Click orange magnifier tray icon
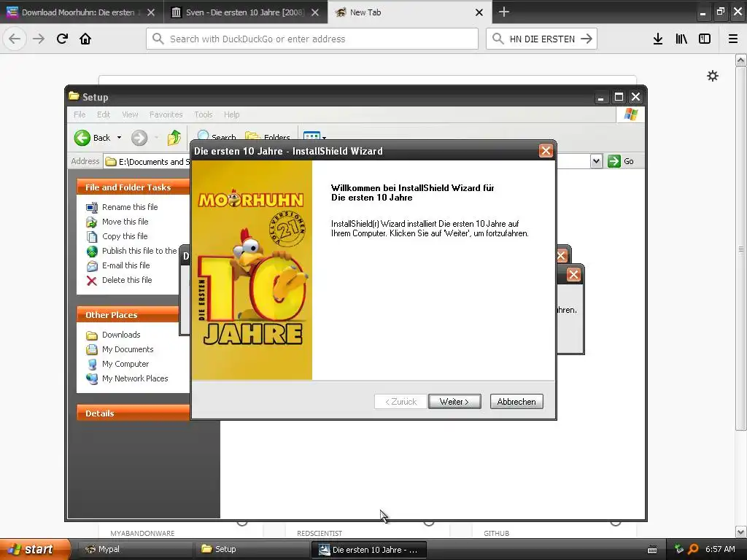747x560 pixels. coord(693,550)
